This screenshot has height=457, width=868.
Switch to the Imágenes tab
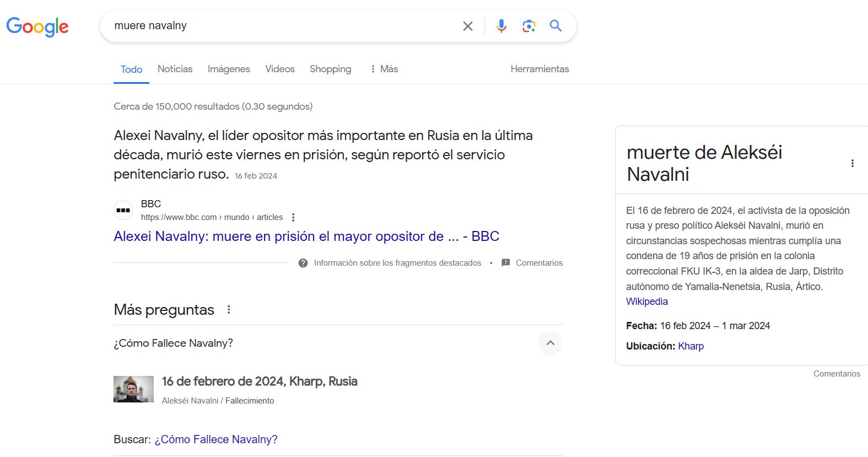point(229,69)
